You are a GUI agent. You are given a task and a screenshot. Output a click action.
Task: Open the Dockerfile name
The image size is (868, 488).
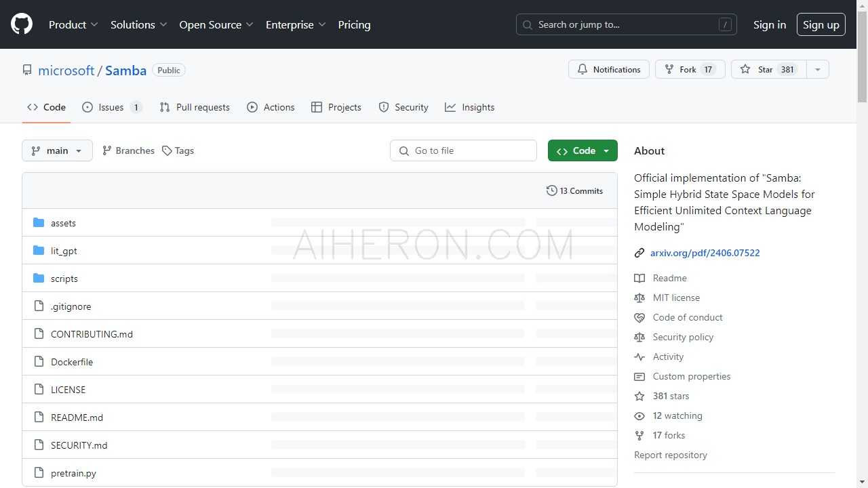(72, 362)
